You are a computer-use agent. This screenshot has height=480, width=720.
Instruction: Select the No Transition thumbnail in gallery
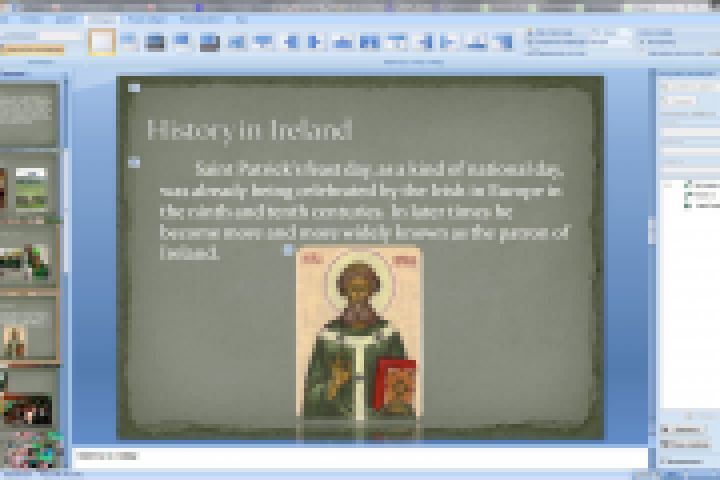[x=101, y=42]
